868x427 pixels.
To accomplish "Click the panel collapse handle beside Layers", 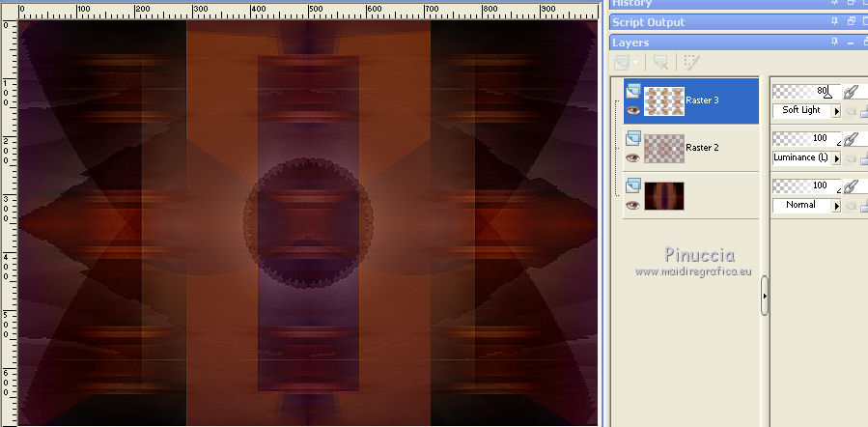I will coord(765,296).
